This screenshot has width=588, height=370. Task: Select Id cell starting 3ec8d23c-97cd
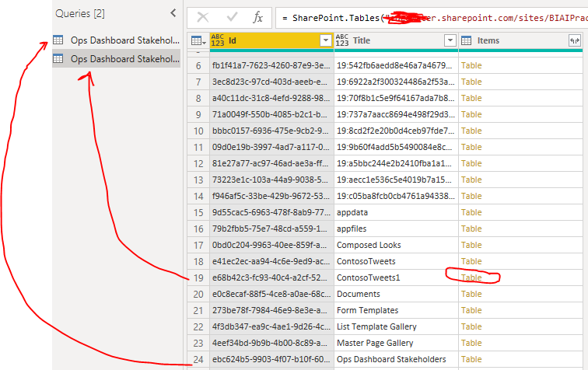click(271, 82)
